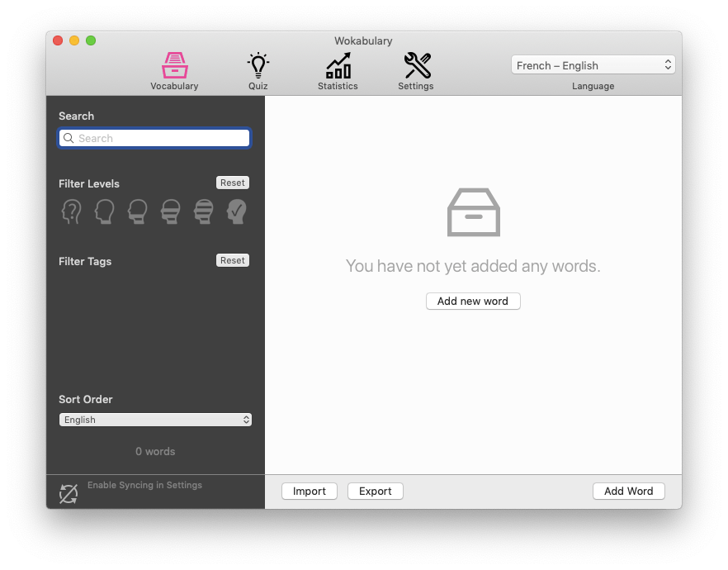Switch to the Quiz lightbulb icon
Image resolution: width=728 pixels, height=570 pixels.
(258, 65)
